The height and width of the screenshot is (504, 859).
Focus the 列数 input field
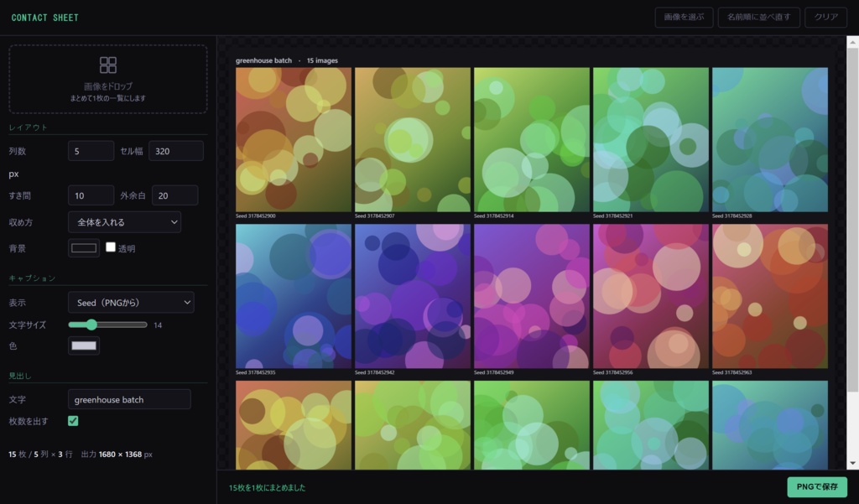click(x=91, y=151)
